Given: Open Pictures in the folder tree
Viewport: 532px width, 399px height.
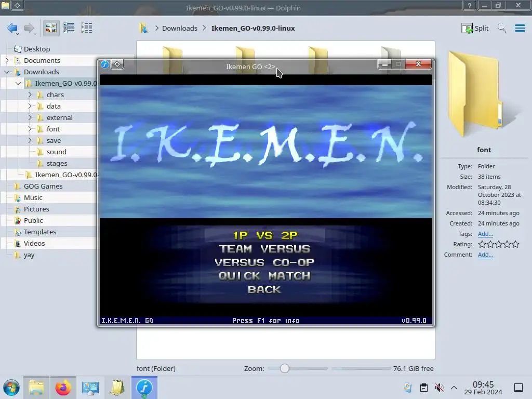Looking at the screenshot, I should [x=36, y=209].
